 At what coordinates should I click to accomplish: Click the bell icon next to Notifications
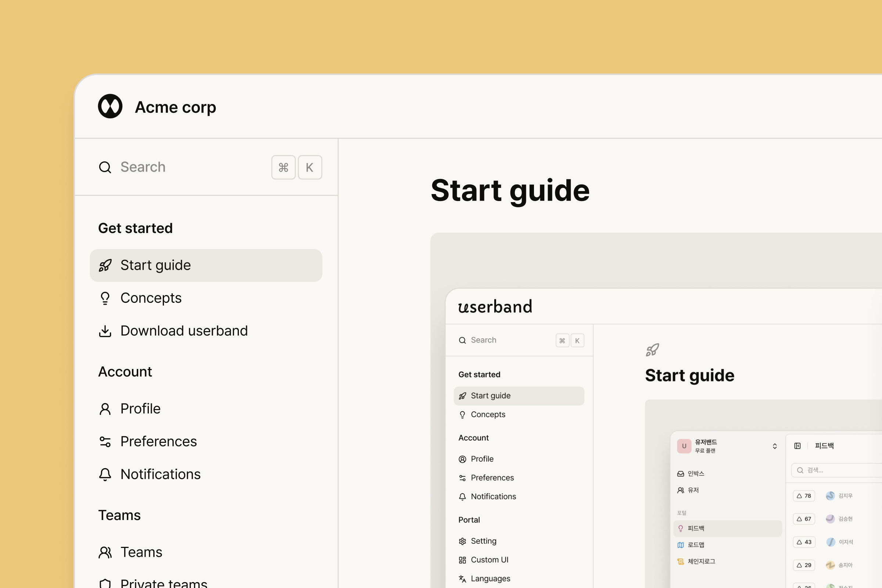click(x=105, y=475)
